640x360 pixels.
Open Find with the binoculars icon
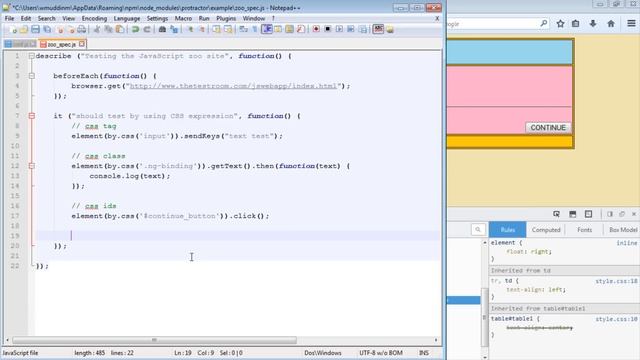coord(162,29)
